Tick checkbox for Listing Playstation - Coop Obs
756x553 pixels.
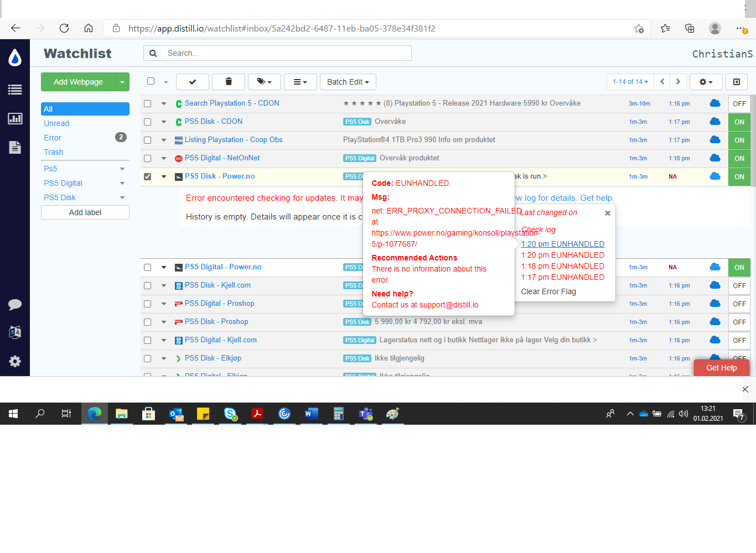pos(147,140)
